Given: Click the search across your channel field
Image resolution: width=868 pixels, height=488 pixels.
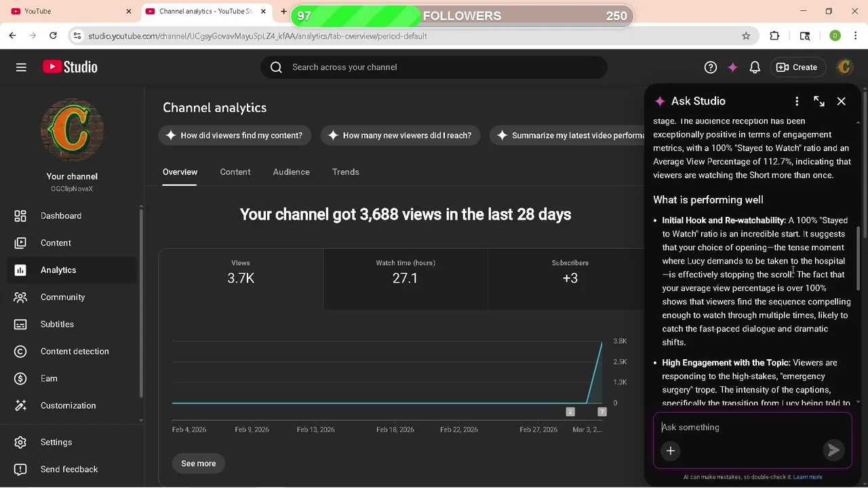Looking at the screenshot, I should (x=434, y=67).
